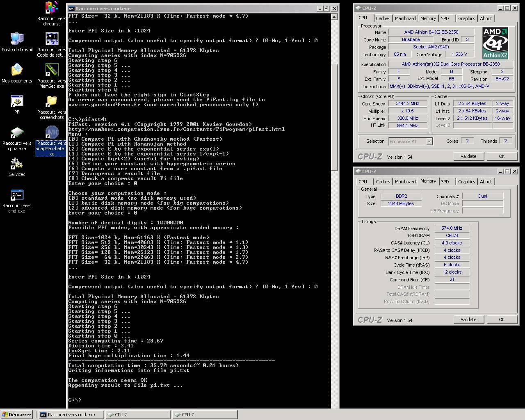Screen dimensions: 525x420
Task: Click the DRAM Frequency 574.0 MHz value
Action: pos(452,228)
